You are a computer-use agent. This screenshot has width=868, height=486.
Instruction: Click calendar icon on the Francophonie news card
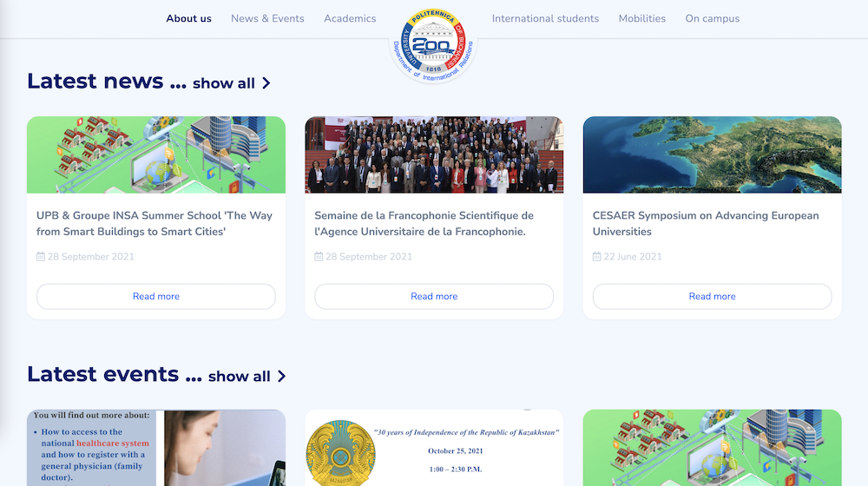319,256
